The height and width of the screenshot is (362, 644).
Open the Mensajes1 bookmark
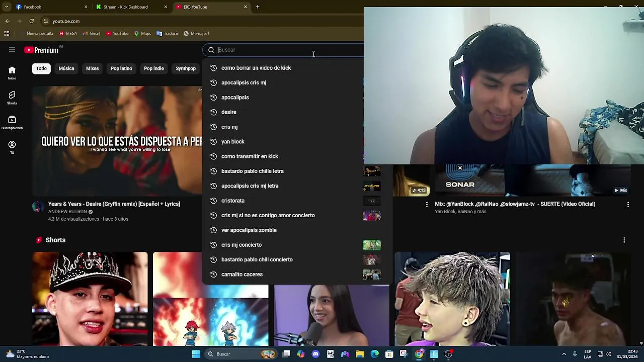196,34
